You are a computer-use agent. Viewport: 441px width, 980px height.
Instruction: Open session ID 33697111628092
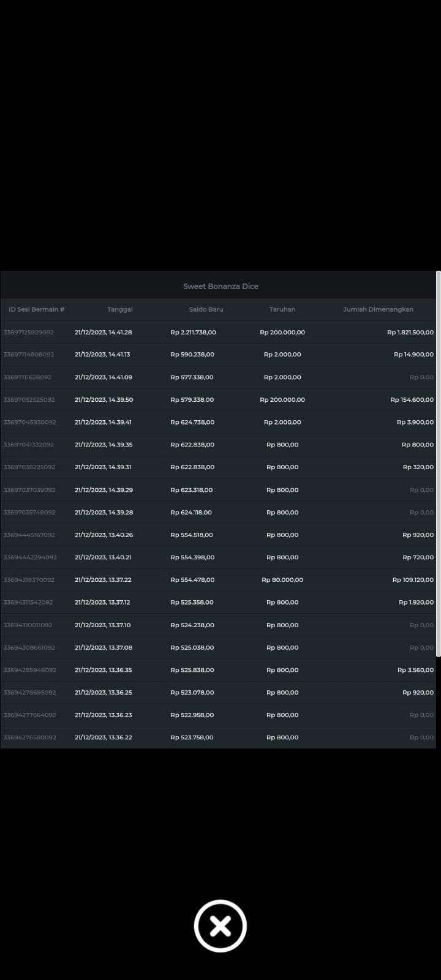pyautogui.click(x=28, y=377)
